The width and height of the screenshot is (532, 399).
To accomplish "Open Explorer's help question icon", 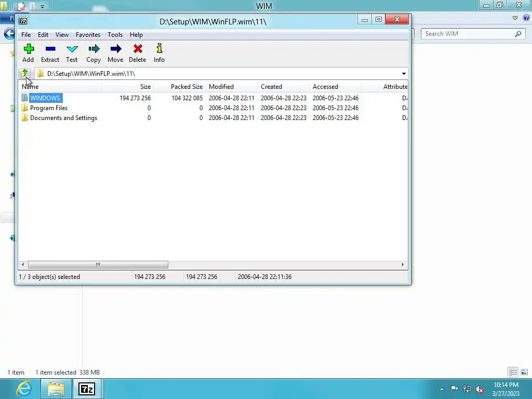I will point(526,18).
